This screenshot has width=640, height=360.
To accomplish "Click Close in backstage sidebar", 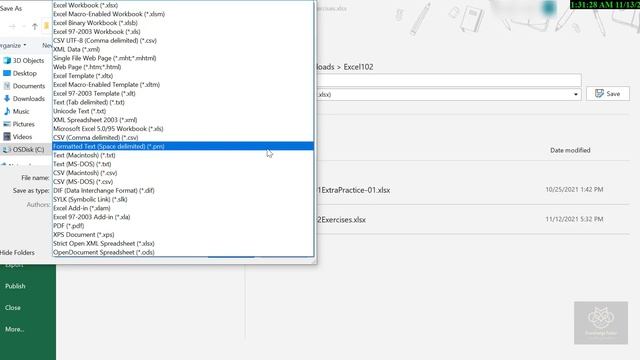I will (13, 308).
